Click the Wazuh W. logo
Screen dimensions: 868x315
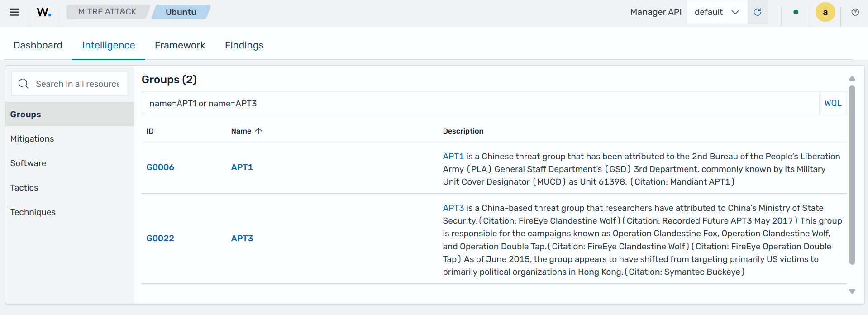tap(44, 12)
